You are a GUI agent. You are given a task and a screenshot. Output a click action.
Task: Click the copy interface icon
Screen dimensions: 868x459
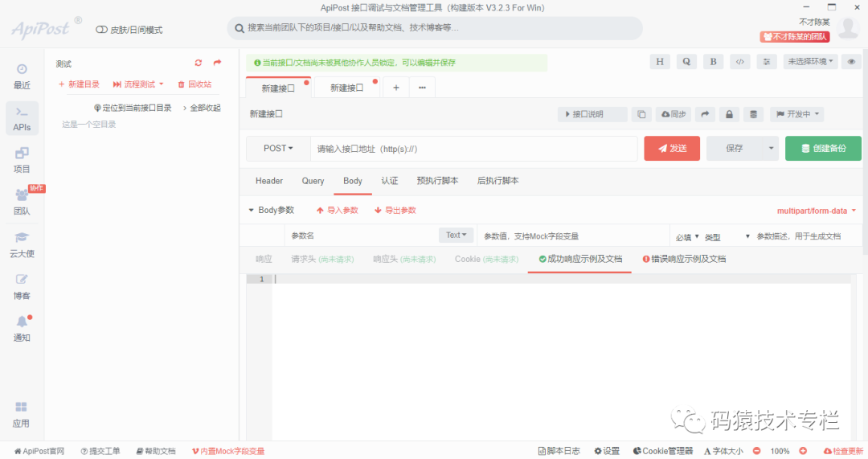coord(641,114)
